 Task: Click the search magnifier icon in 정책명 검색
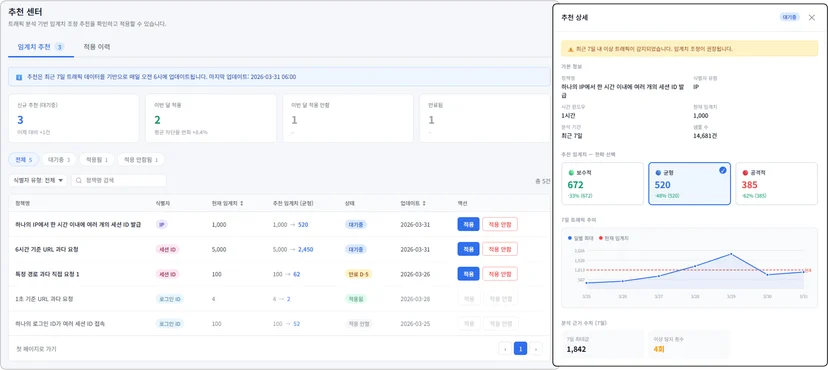coord(79,181)
